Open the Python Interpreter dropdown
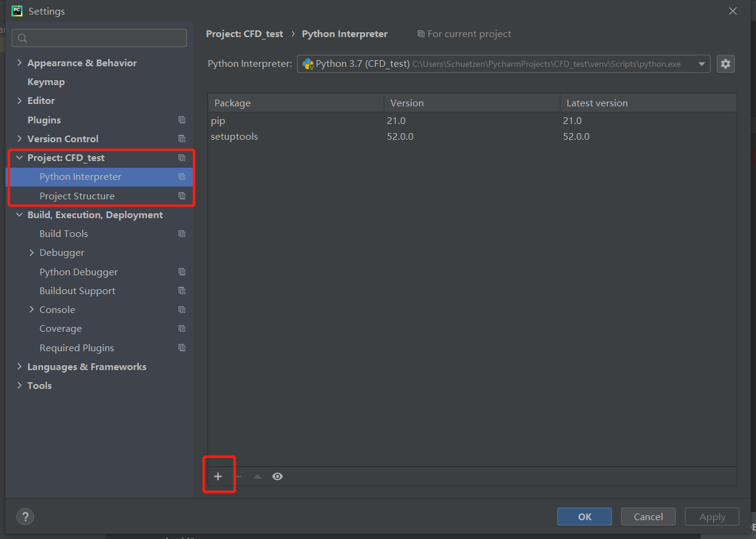 (x=702, y=64)
